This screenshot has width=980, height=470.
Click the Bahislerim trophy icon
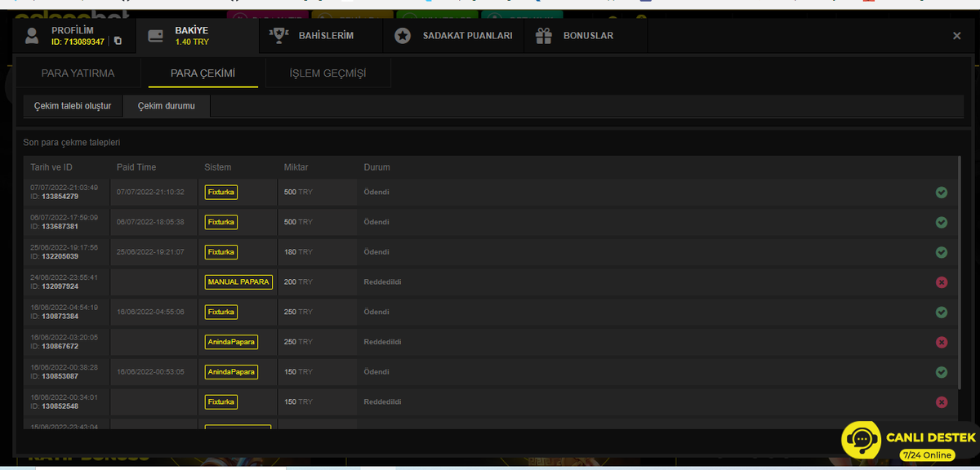279,35
